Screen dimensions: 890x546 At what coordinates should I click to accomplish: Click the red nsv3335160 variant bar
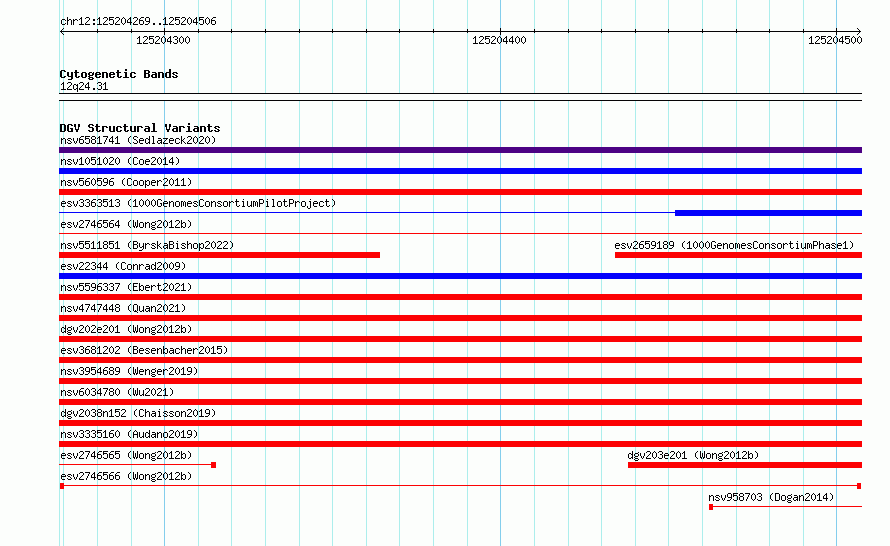(x=460, y=444)
